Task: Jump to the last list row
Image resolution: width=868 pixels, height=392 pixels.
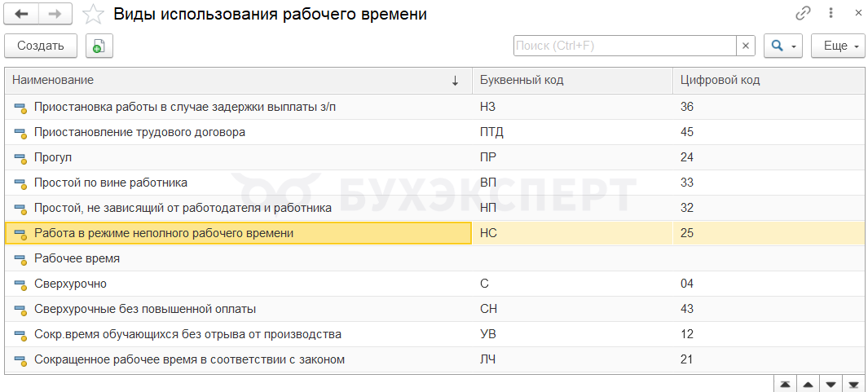Action: click(853, 384)
